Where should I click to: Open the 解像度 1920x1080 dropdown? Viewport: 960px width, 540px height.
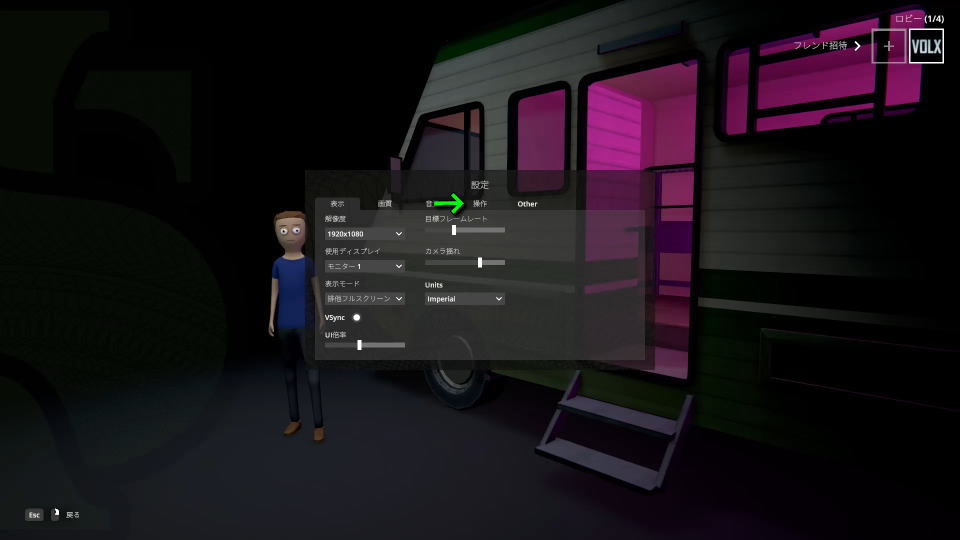(364, 233)
